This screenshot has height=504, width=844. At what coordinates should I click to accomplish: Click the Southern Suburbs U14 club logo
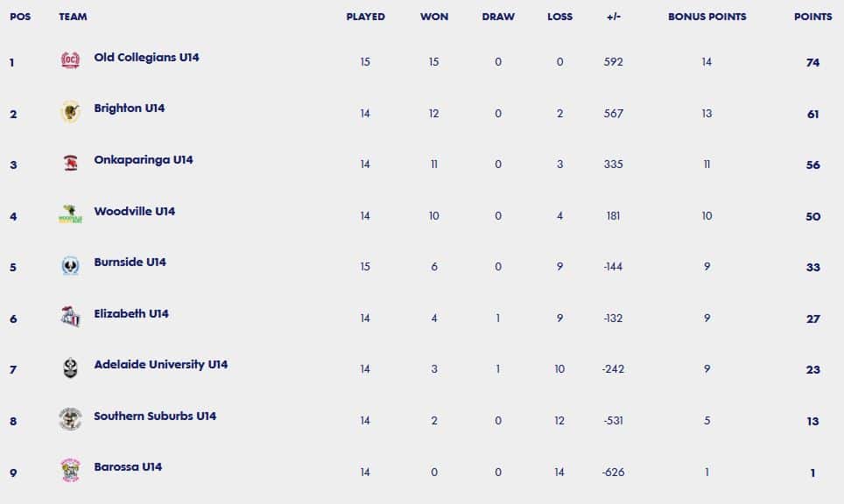point(71,419)
